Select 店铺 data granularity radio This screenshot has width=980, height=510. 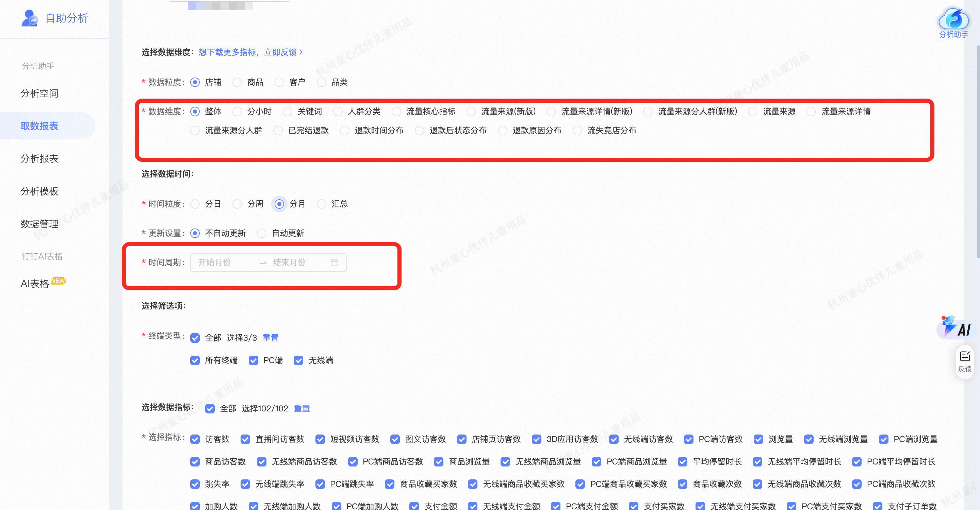pyautogui.click(x=195, y=83)
